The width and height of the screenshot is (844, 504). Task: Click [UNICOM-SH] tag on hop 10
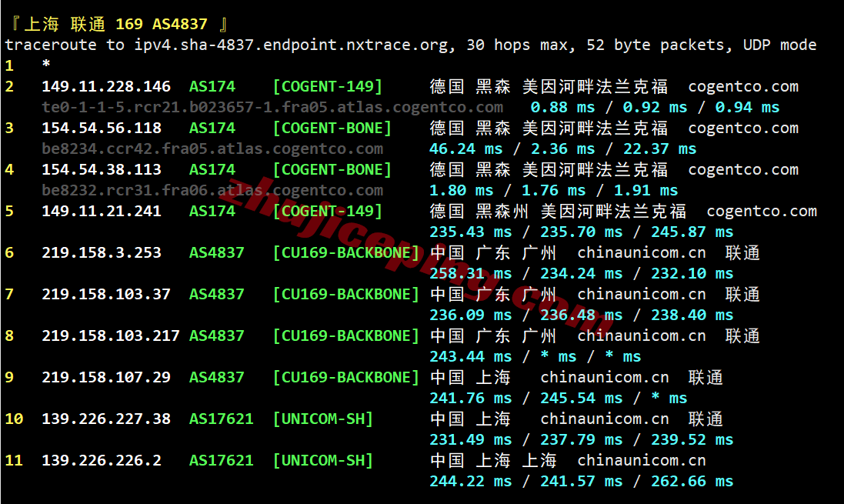(322, 419)
